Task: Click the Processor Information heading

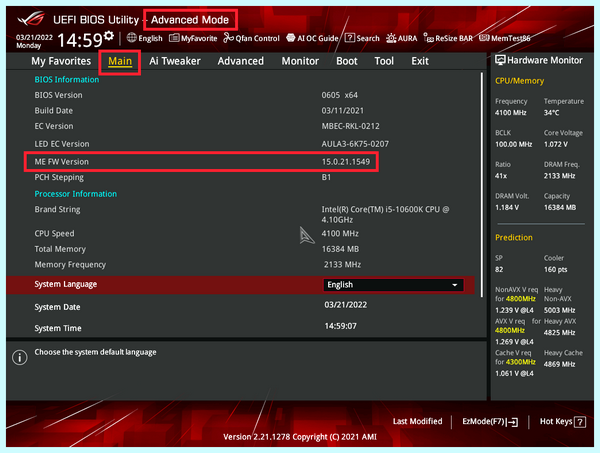Action: point(75,194)
